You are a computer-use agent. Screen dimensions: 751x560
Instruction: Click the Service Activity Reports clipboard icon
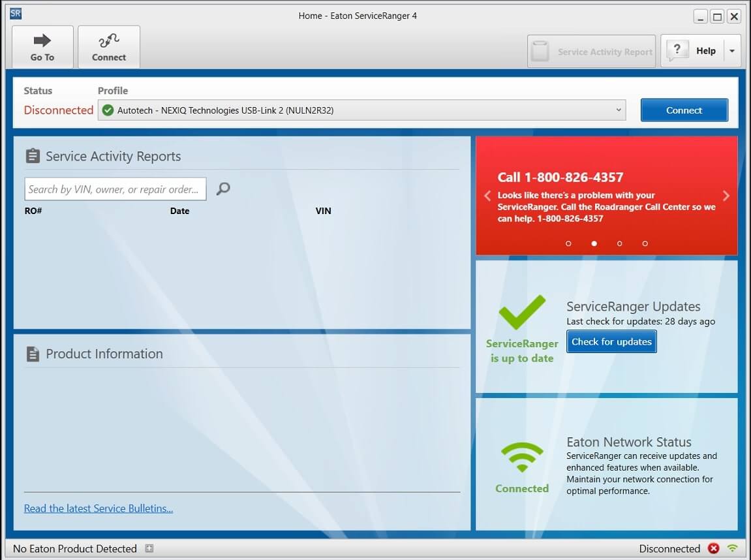coord(33,156)
